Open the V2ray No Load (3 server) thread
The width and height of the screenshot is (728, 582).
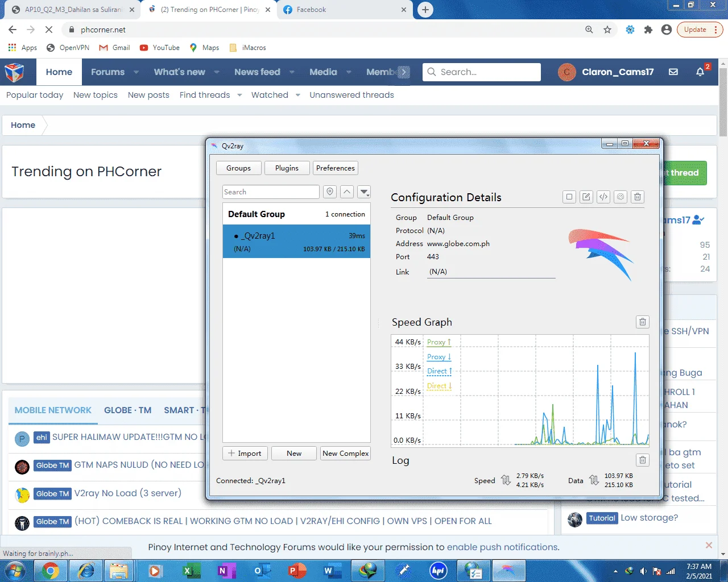[128, 493]
